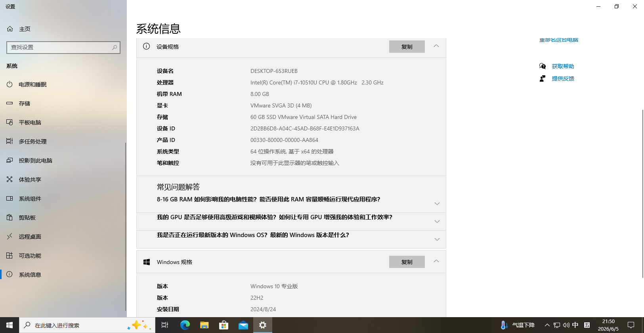This screenshot has height=333, width=644.
Task: Open the notification center icon
Action: tap(631, 325)
